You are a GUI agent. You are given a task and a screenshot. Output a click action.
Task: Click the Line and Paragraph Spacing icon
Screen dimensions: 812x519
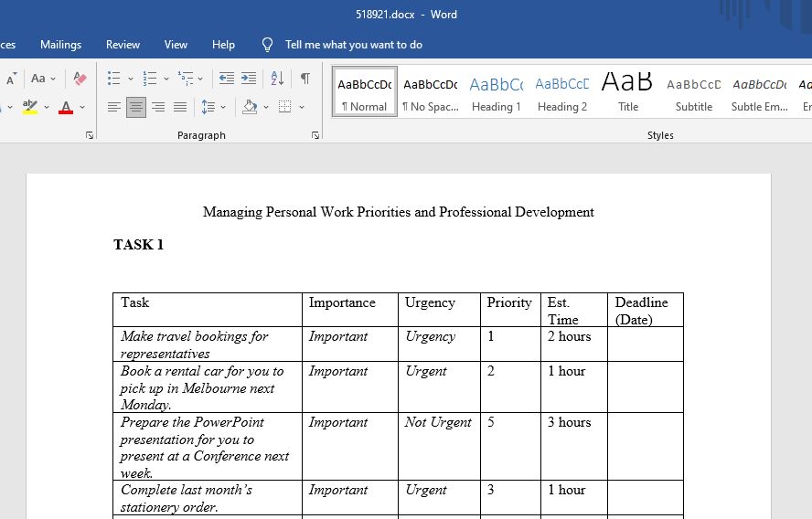pos(208,107)
